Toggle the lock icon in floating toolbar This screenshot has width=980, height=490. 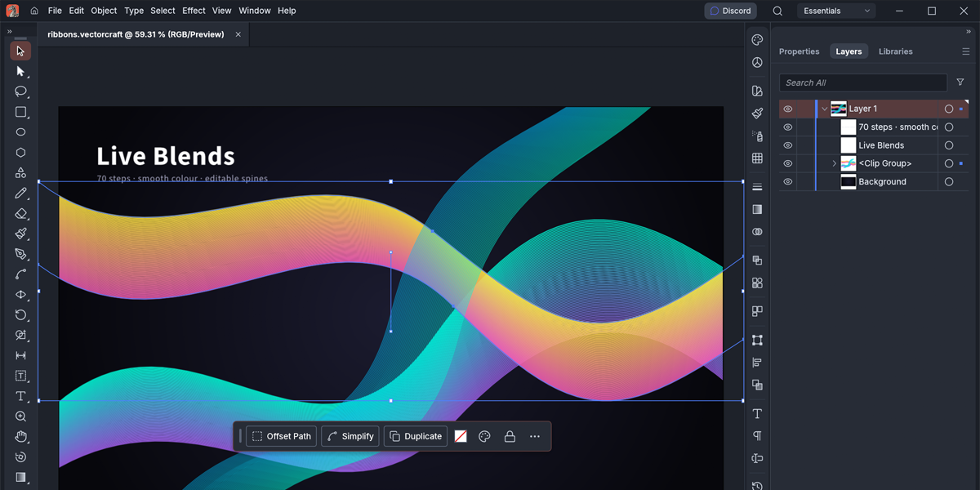(510, 436)
